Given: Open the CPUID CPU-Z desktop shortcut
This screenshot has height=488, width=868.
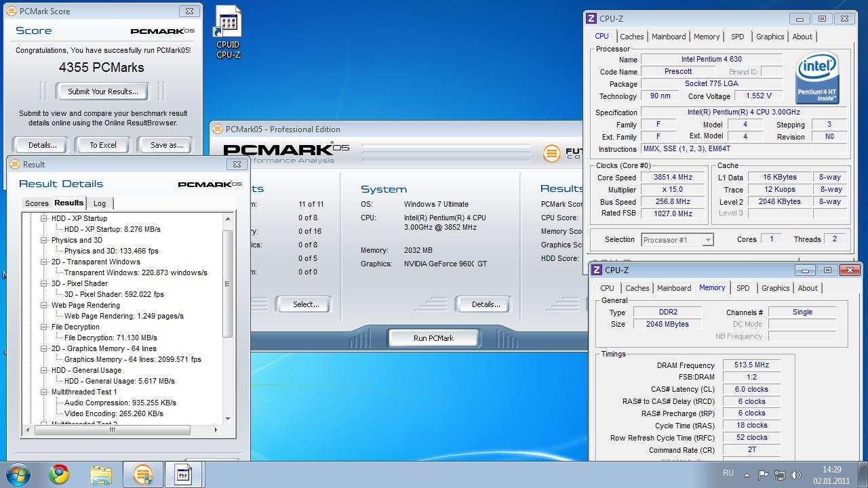Looking at the screenshot, I should pos(228,32).
